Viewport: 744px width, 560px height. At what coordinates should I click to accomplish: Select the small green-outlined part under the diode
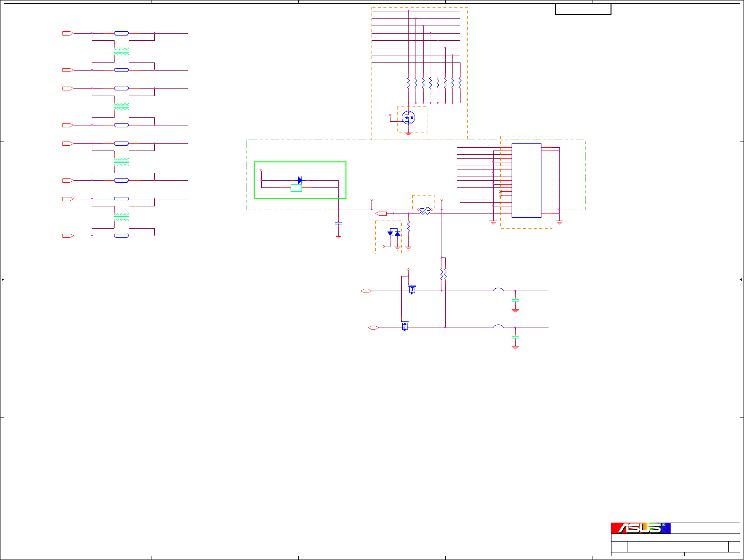point(296,188)
